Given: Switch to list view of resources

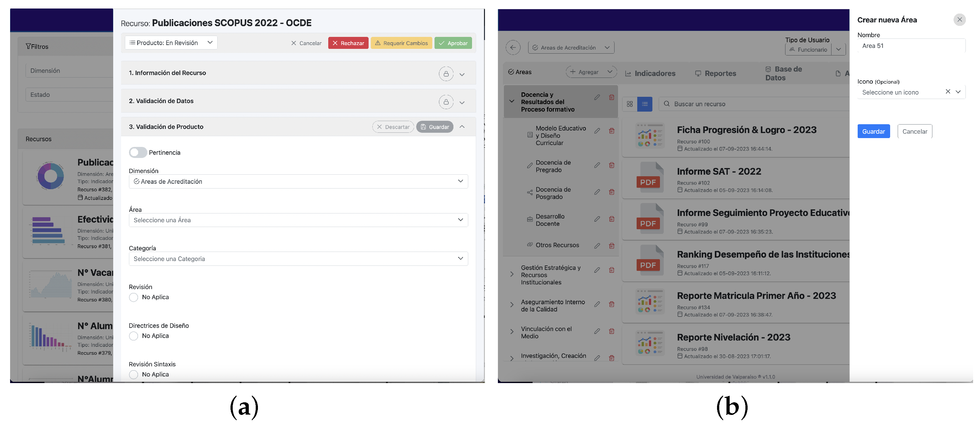Looking at the screenshot, I should (644, 104).
